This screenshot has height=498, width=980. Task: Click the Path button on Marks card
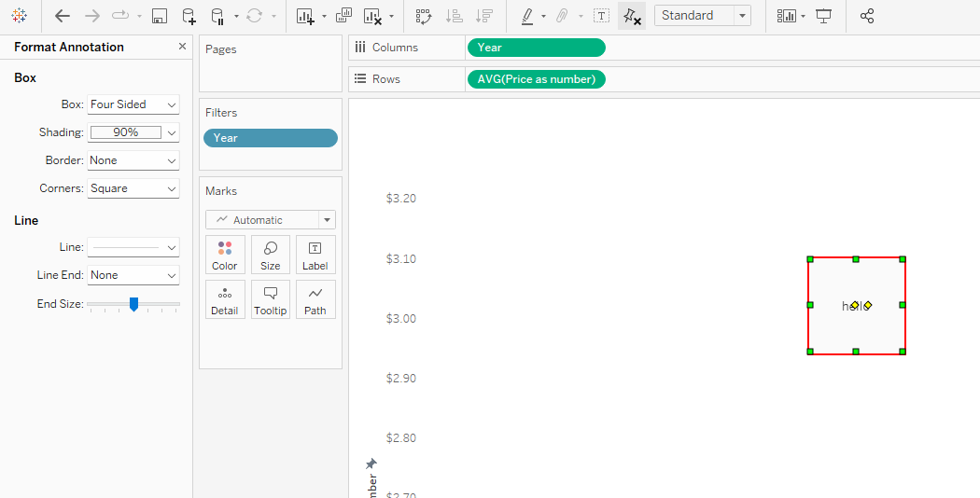point(315,299)
